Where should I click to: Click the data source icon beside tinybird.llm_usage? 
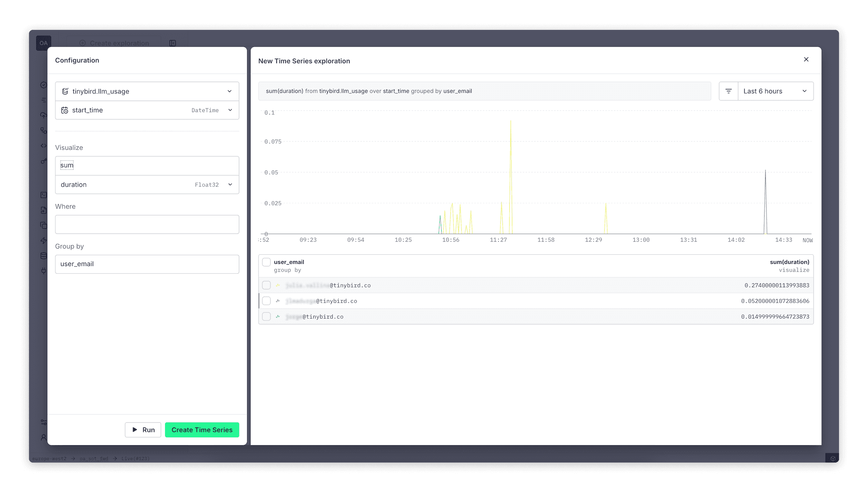(65, 91)
